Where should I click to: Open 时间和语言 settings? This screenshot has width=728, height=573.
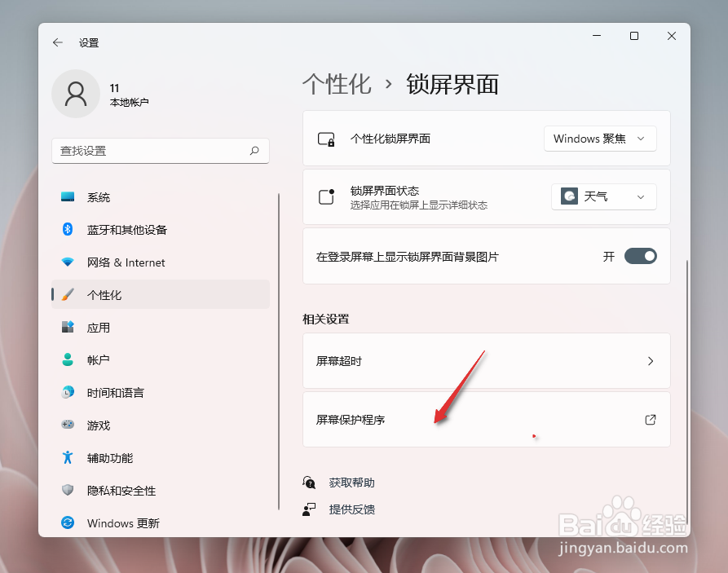point(160,392)
